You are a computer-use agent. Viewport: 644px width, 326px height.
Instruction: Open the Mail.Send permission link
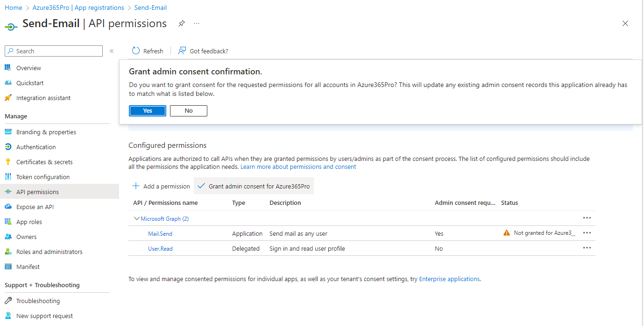[160, 233]
